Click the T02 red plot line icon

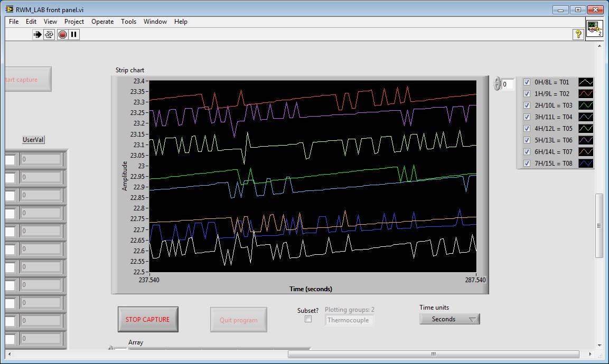pos(586,94)
